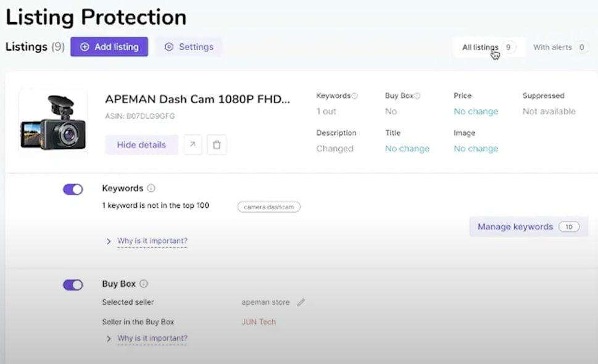
Task: Open info icon beside the Buy Box section heading
Action: pyautogui.click(x=144, y=284)
